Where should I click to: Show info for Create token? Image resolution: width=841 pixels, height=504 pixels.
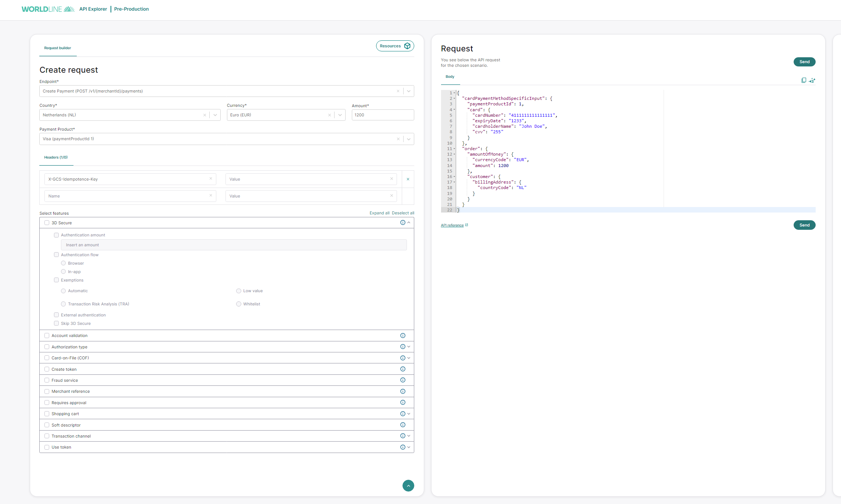[x=403, y=369]
